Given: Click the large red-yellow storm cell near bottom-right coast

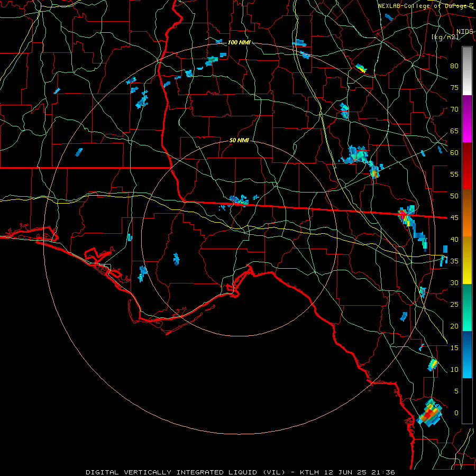Looking at the screenshot, I should tap(429, 413).
